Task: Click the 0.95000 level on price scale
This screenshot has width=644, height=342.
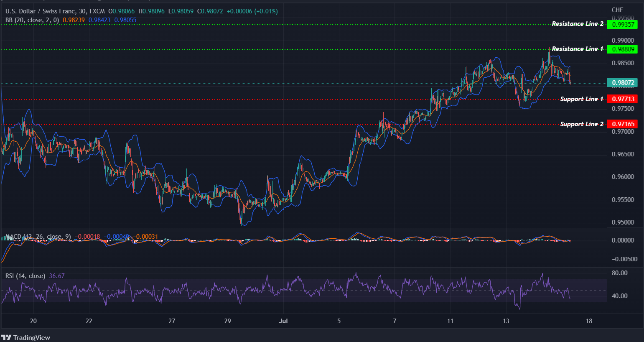Action: (x=622, y=222)
